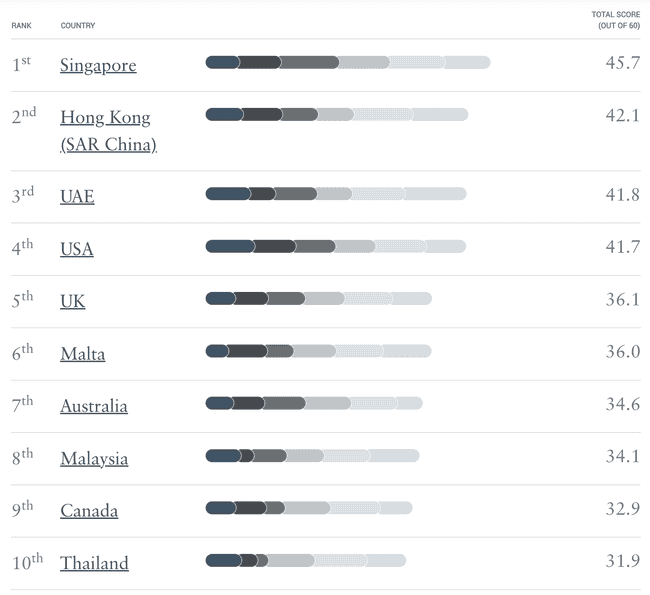Select the UAE country link
Viewport: 650px width, 595px height.
click(77, 196)
